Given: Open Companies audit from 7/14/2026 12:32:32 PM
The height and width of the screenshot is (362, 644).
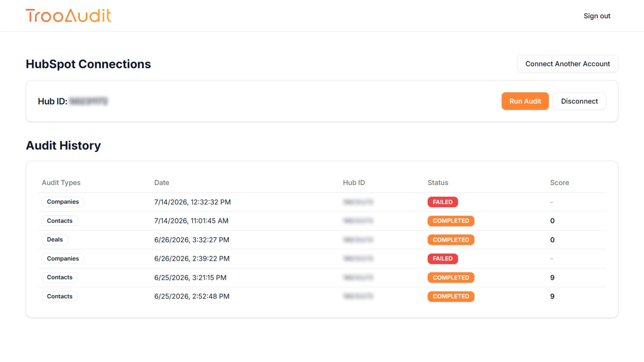Looking at the screenshot, I should click(x=63, y=202).
